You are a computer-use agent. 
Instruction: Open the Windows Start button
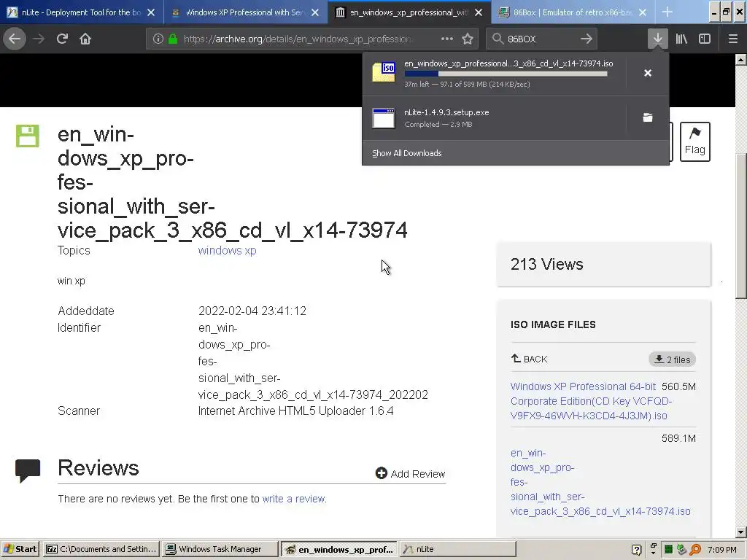(x=20, y=549)
